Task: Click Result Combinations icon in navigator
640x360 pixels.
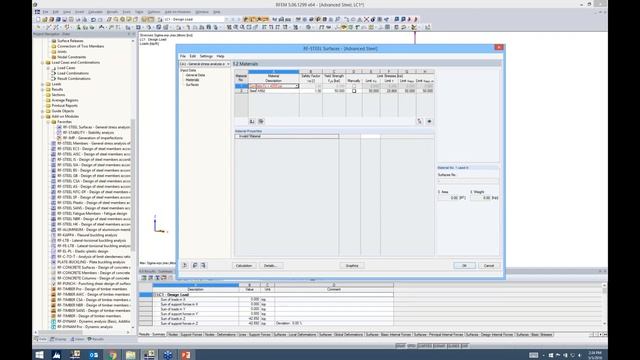Action: [53, 78]
